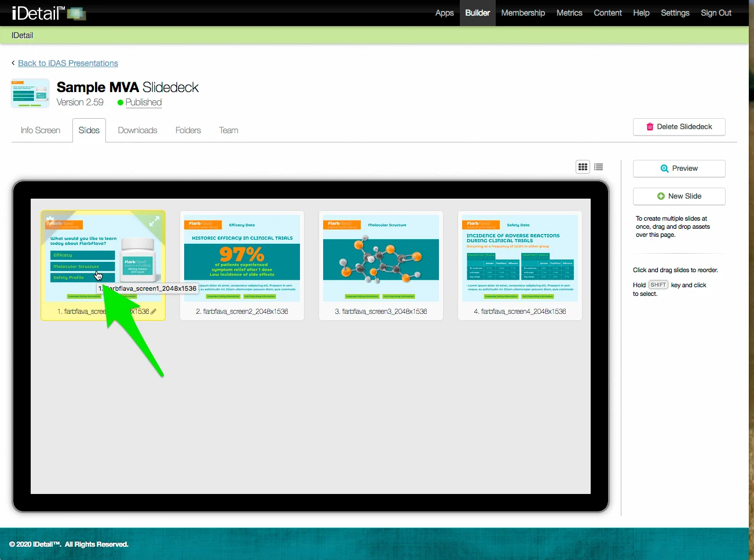The height and width of the screenshot is (560, 754).
Task: Expand slide 1 with the fullscreen arrows icon
Action: (x=154, y=221)
